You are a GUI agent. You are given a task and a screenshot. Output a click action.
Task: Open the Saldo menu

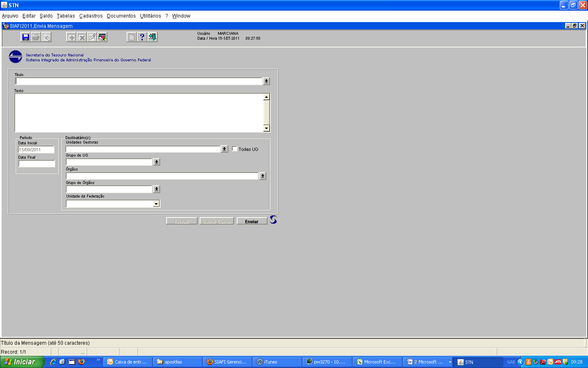[46, 16]
